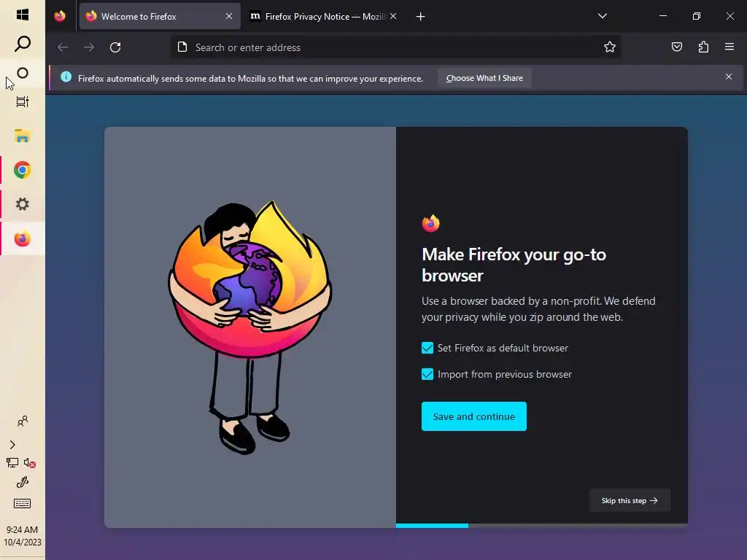
Task: Click Make Firefox your go-to browser heading
Action: [x=514, y=265]
